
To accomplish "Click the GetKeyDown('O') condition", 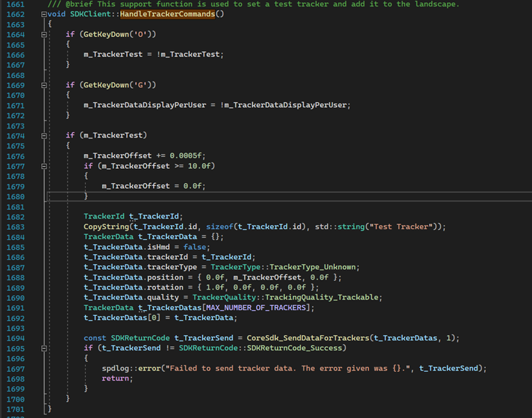I will 117,34.
